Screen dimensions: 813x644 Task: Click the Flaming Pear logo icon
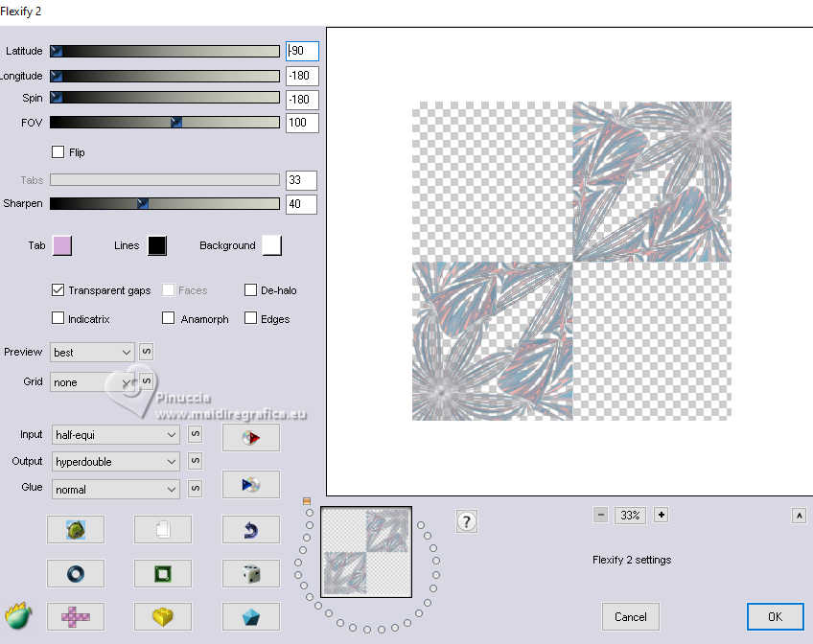click(x=18, y=615)
